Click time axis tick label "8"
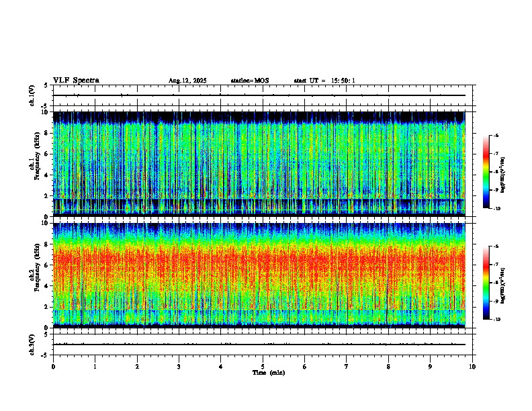This screenshot has width=532, height=411. click(388, 367)
